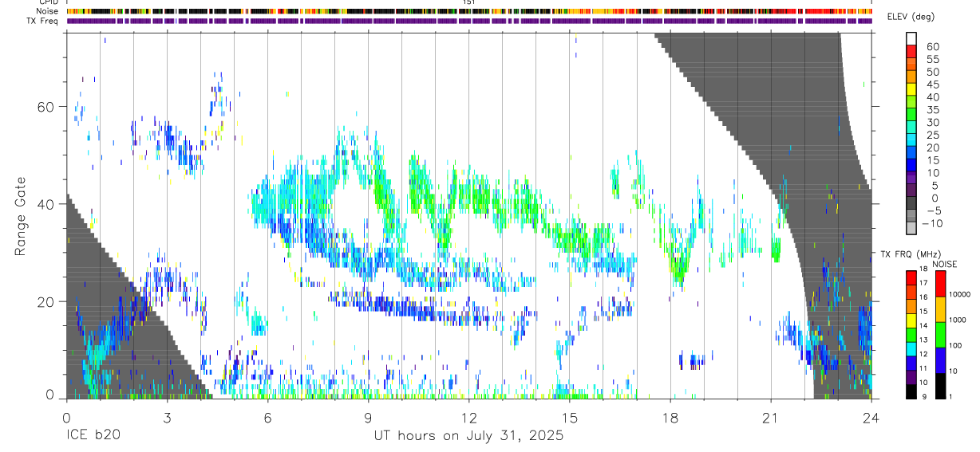Click the "TX Freq" strip label at top left

pos(44,21)
